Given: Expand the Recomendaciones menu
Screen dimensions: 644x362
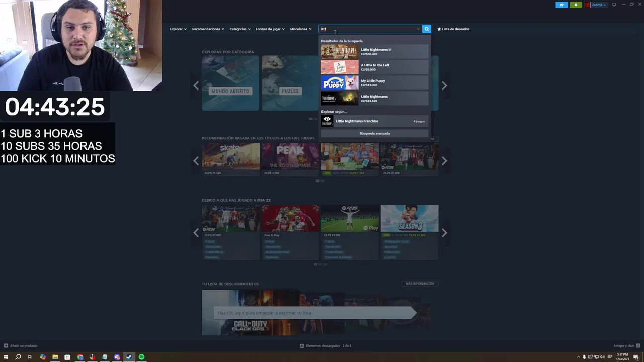Looking at the screenshot, I should click(208, 29).
